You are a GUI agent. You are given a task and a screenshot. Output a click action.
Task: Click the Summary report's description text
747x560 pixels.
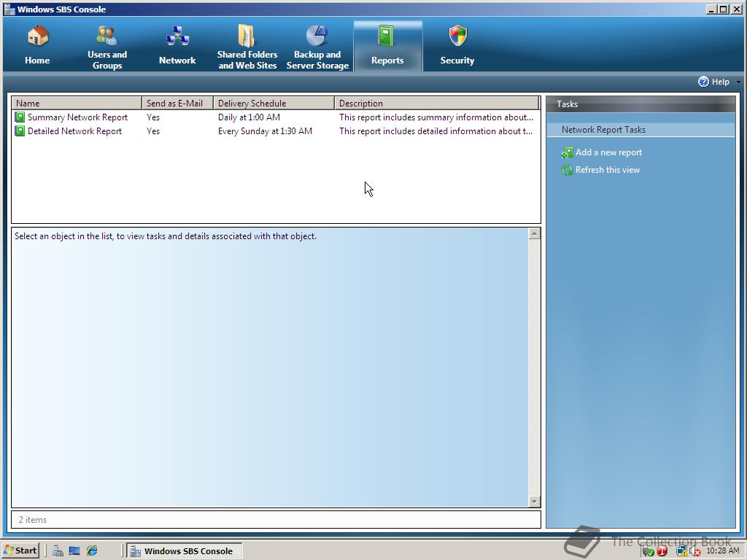click(x=436, y=117)
